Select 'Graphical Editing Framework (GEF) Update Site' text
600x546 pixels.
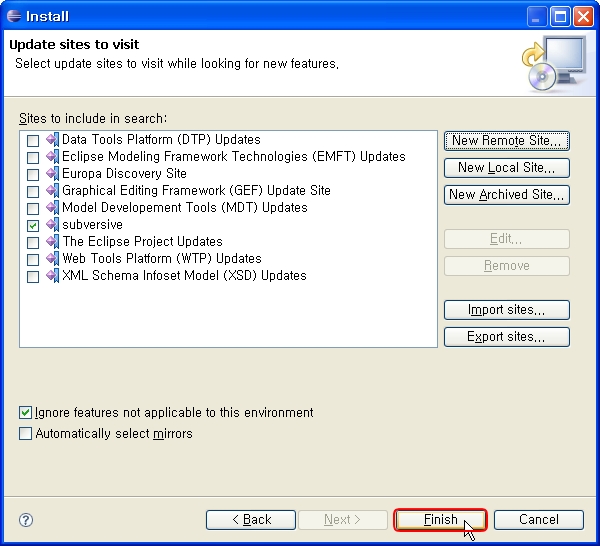[x=196, y=191]
